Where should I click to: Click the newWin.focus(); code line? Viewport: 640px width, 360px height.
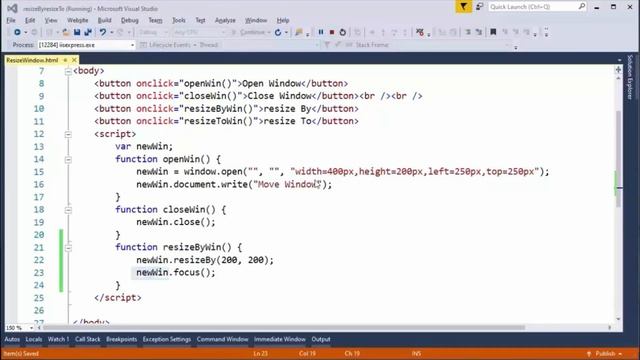176,272
